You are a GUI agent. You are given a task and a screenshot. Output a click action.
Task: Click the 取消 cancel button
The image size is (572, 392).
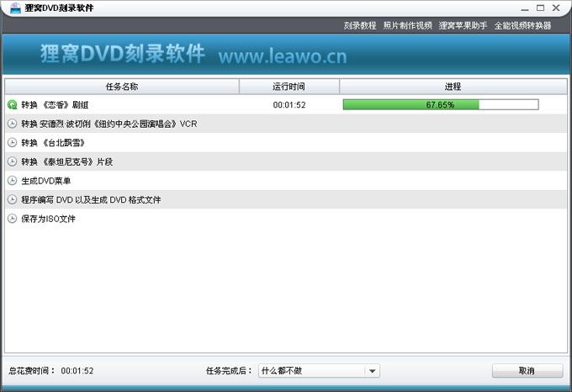pos(527,371)
